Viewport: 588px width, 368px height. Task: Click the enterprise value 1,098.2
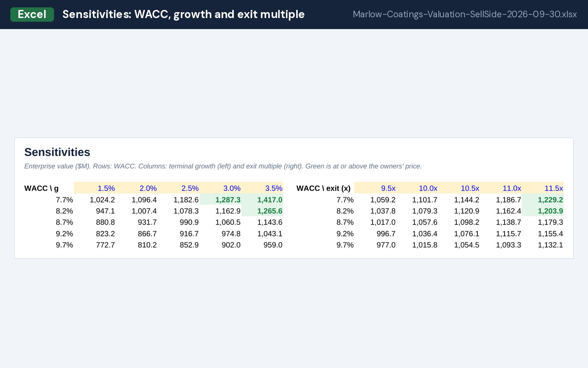[x=467, y=222]
